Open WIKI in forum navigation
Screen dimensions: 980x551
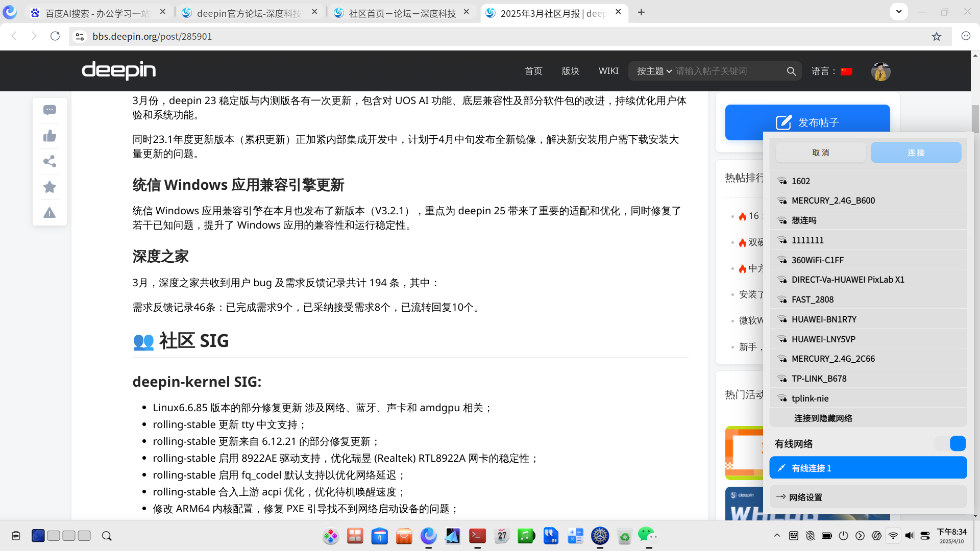[608, 71]
